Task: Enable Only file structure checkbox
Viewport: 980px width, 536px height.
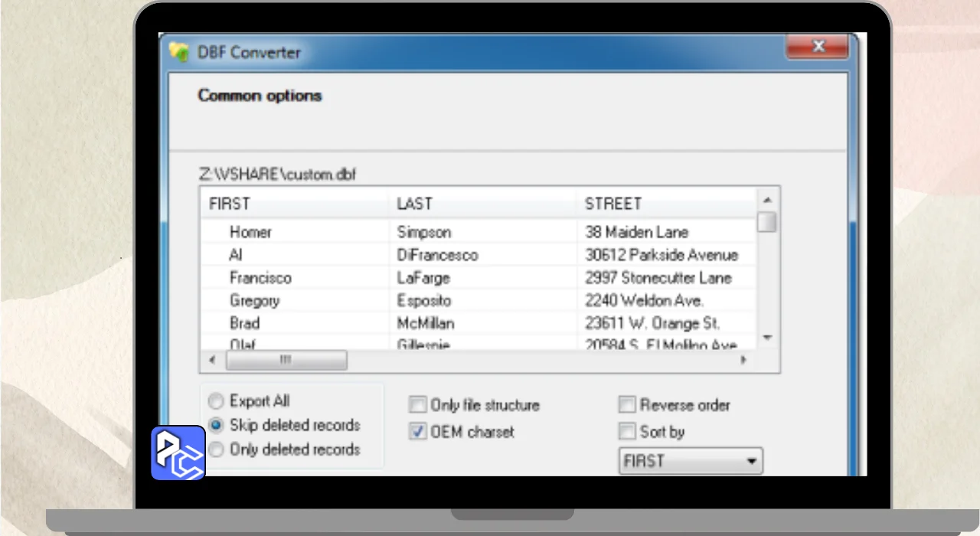Action: [x=417, y=405]
